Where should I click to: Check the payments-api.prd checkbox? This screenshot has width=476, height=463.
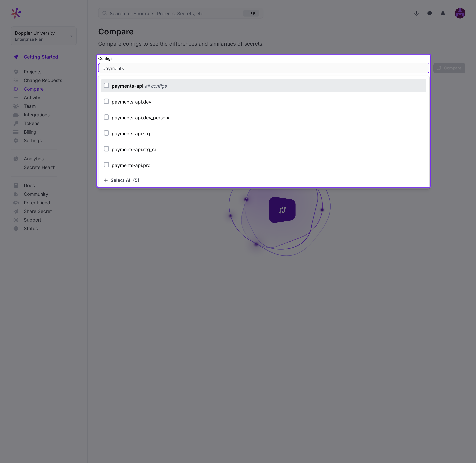click(106, 165)
